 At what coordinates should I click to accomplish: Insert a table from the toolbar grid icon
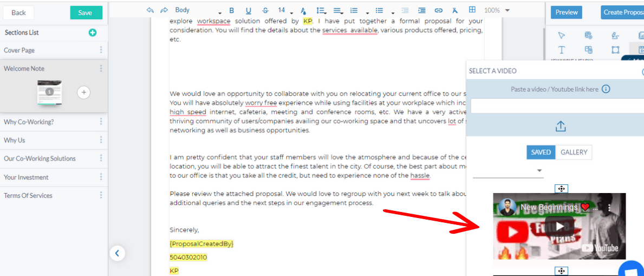point(472,10)
